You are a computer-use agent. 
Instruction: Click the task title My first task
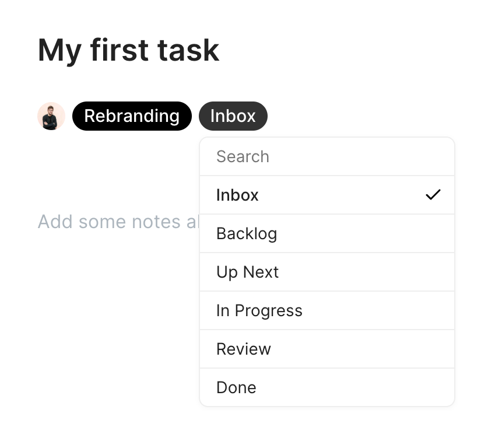click(x=128, y=50)
